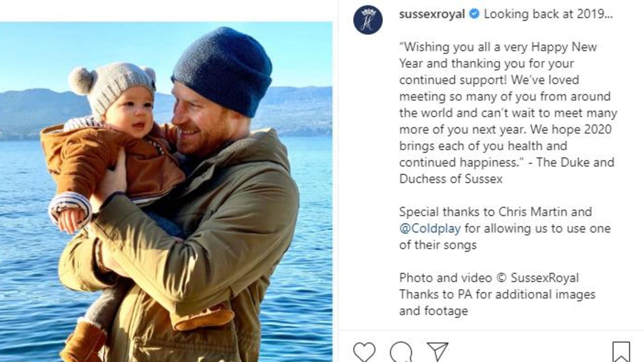Click the baby's brown boot in the photo
The width and height of the screenshot is (644, 362).
click(x=84, y=342)
